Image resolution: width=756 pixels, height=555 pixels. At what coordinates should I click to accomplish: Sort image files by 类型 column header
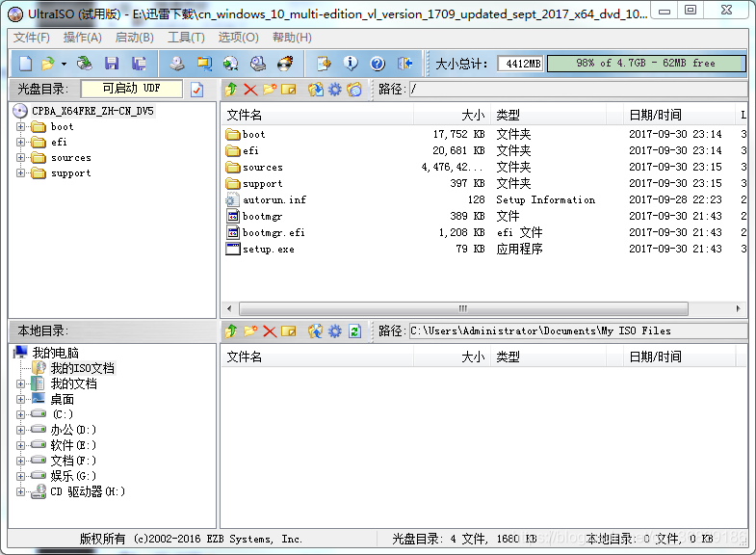pyautogui.click(x=549, y=116)
